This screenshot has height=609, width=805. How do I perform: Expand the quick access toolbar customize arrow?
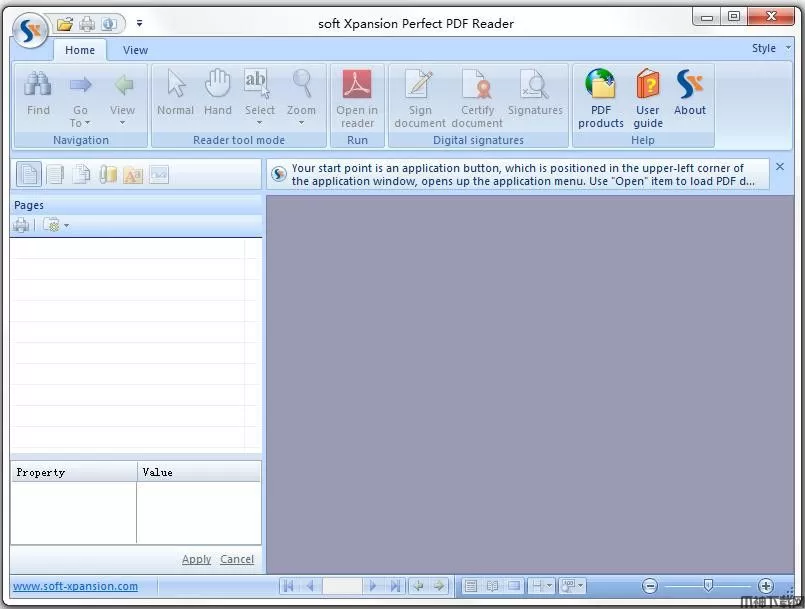pyautogui.click(x=139, y=23)
